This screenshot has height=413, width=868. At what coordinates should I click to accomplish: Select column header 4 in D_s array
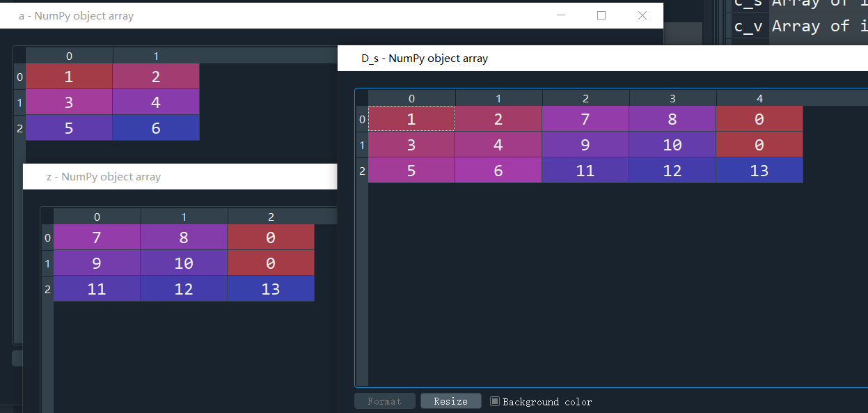point(759,98)
